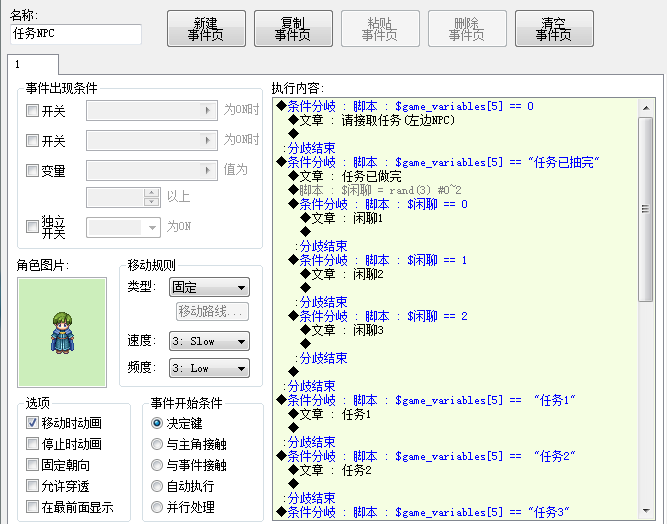667x524 pixels.
Task: Click the 名称 field containing 任务NPC
Action: (x=76, y=34)
